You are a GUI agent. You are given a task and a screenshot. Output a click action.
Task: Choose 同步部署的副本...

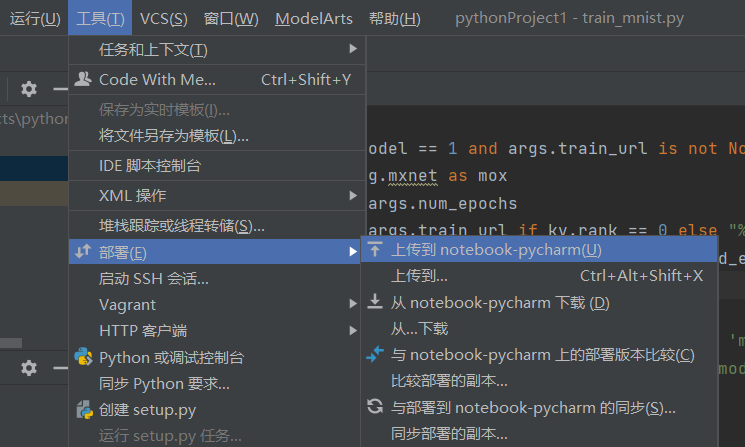[539, 434]
